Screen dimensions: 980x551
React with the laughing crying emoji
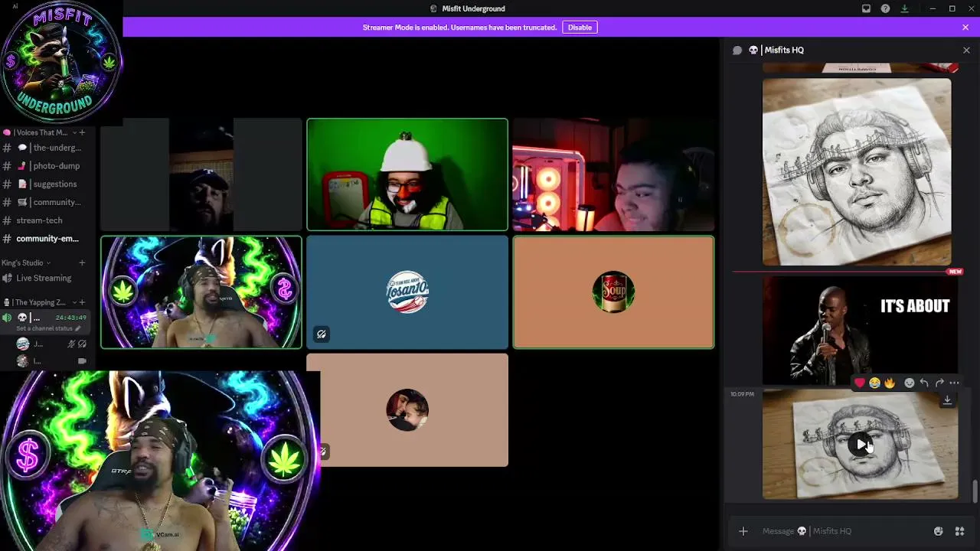click(874, 383)
